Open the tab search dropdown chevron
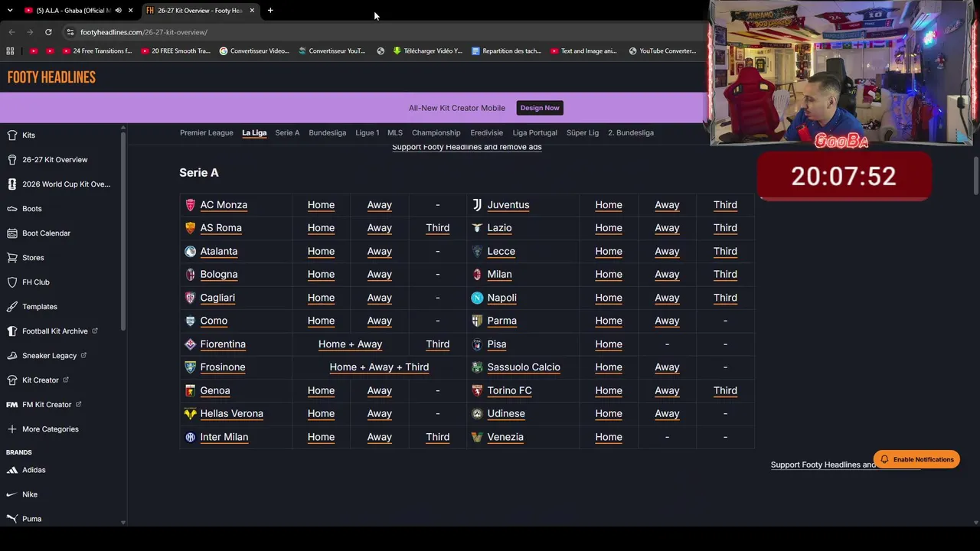 [x=10, y=11]
